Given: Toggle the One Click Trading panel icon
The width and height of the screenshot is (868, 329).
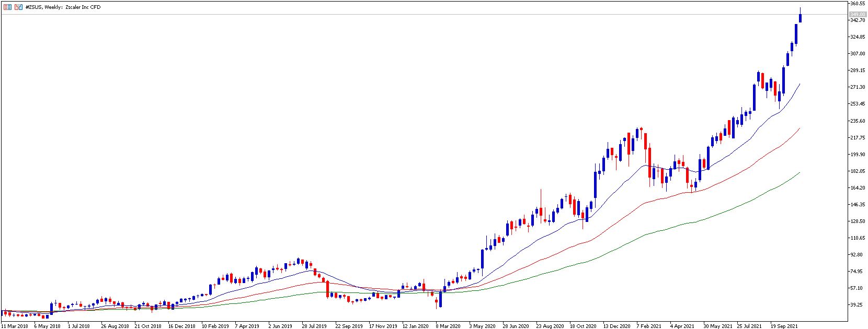Looking at the screenshot, I should point(18,7).
